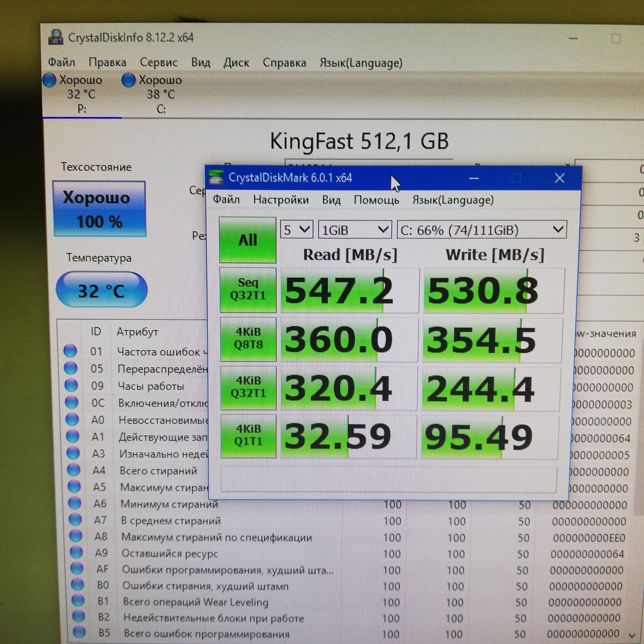644x644 pixels.
Task: Click the CrystalDiskMark title bar icon
Action: [x=216, y=177]
